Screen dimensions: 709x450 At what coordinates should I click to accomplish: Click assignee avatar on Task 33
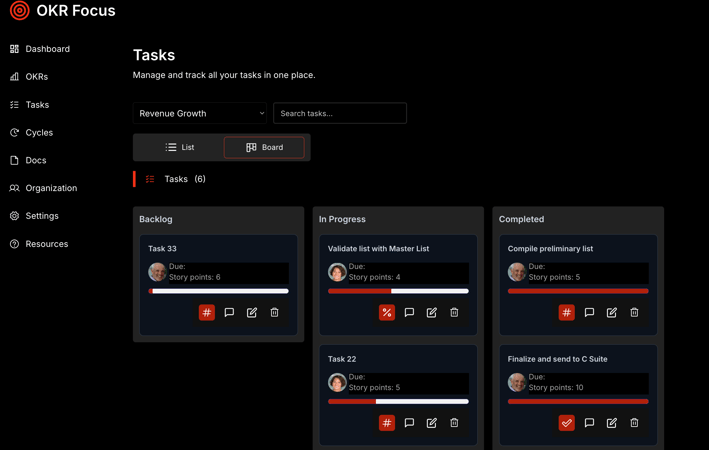pos(157,272)
